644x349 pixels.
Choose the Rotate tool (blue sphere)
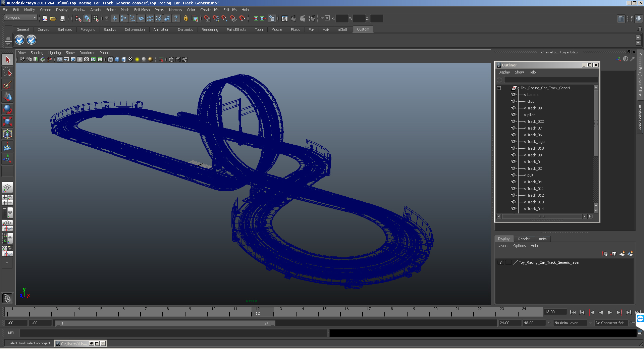tap(7, 109)
